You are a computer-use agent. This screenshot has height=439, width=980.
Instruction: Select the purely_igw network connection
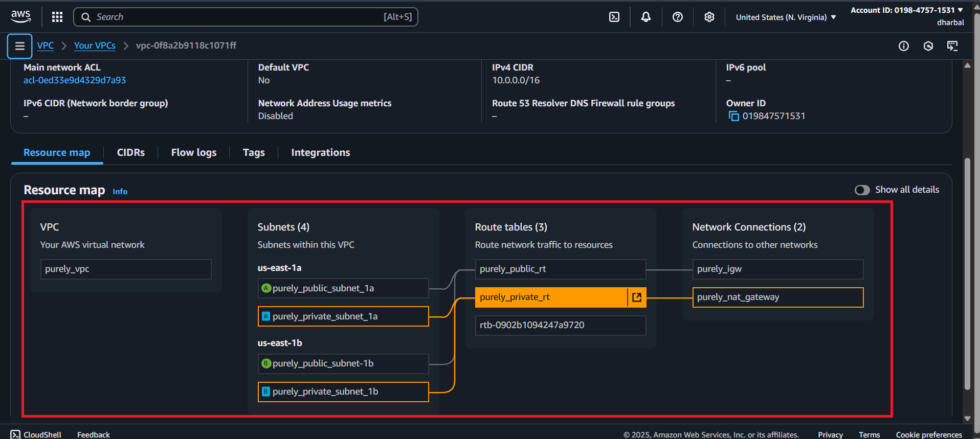click(778, 269)
